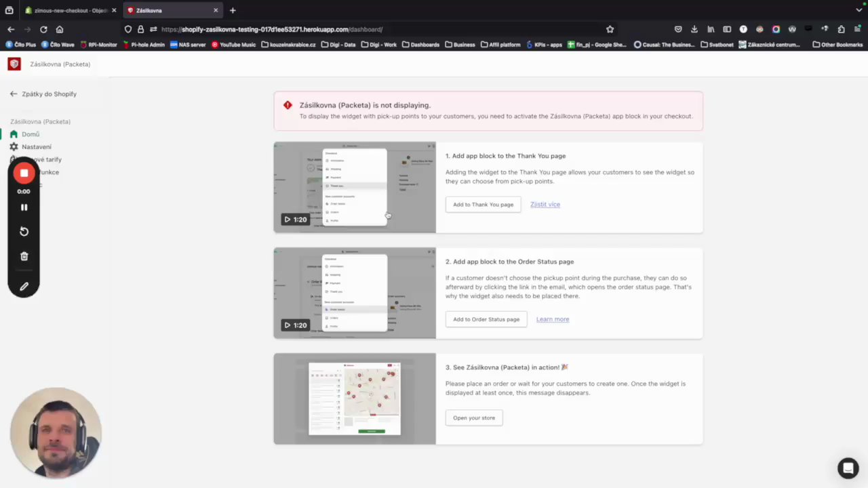The height and width of the screenshot is (488, 868).
Task: Expand the list all tabs chevron
Action: coord(859,10)
